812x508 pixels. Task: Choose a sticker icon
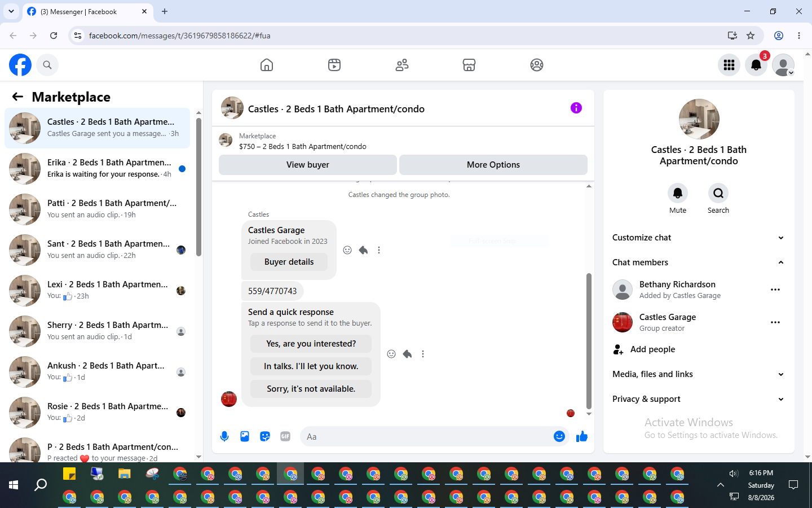click(x=265, y=436)
